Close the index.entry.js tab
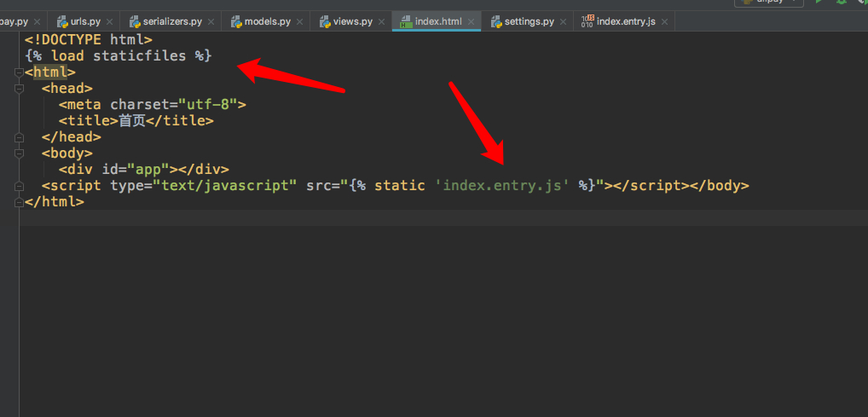 coord(664,22)
